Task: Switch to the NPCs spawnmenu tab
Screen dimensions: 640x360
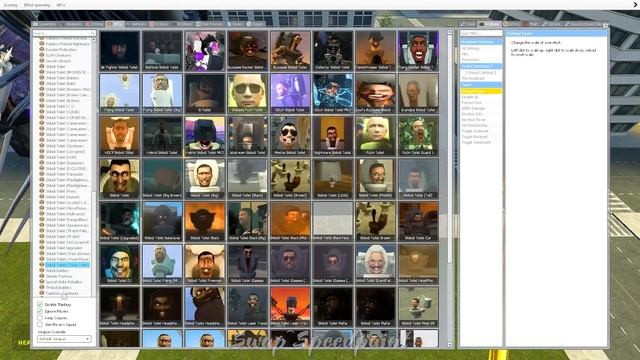Action: click(116, 24)
